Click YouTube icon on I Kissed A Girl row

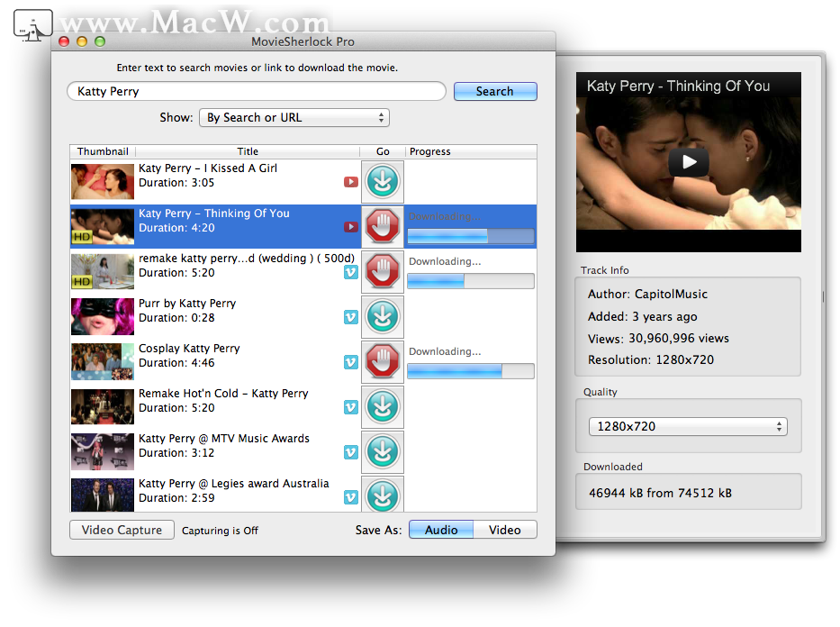351,182
